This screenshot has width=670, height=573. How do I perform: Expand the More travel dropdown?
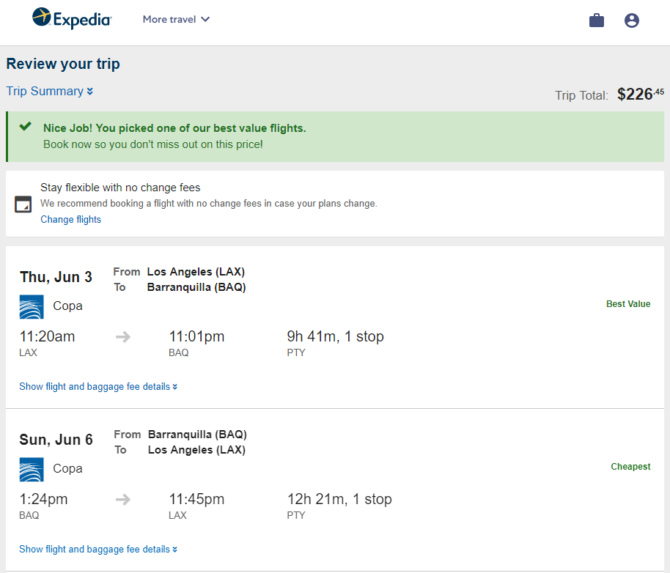click(176, 19)
